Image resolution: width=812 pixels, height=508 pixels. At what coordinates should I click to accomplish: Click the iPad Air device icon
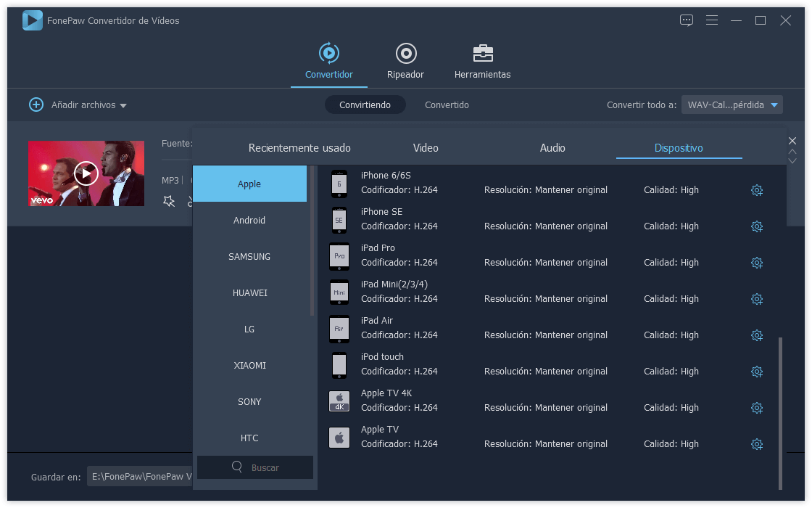(339, 329)
